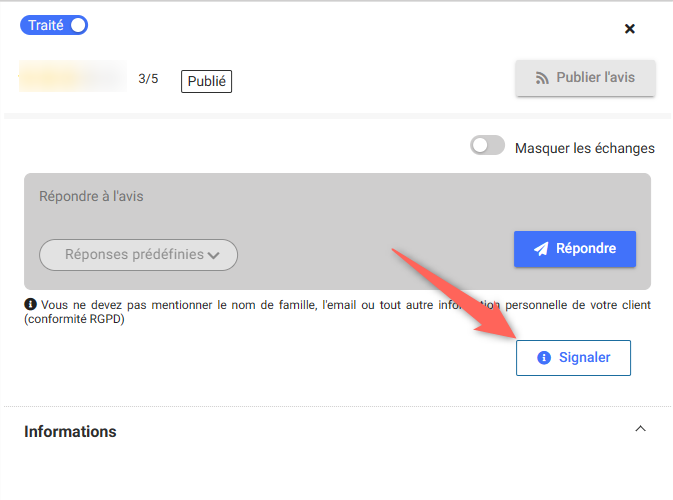Click the blurred reviewer name
This screenshot has width=673, height=500.
[72, 77]
